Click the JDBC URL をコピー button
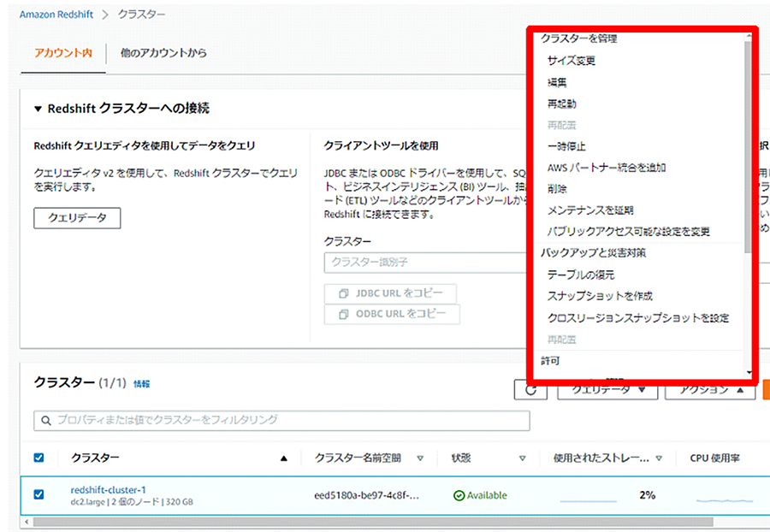Viewport: 770px width, 532px height. point(390,293)
